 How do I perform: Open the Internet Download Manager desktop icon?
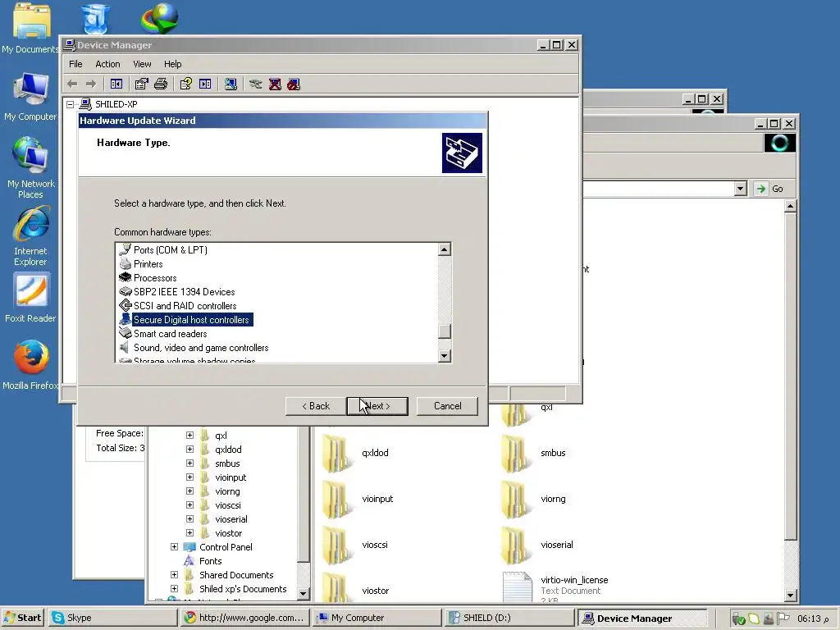click(159, 19)
